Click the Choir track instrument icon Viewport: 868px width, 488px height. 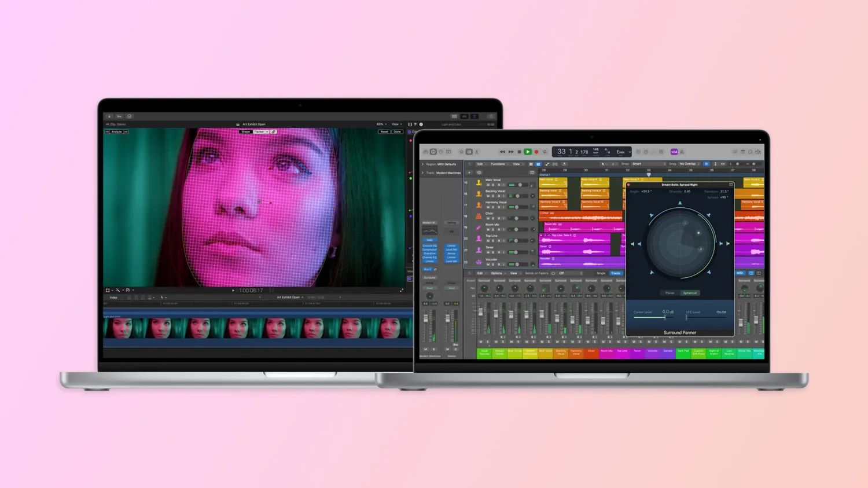(x=479, y=216)
